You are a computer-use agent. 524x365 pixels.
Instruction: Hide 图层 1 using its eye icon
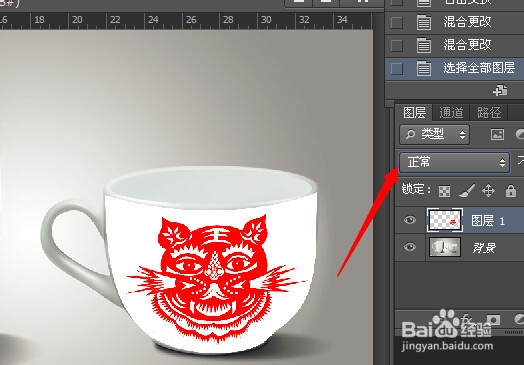[410, 220]
